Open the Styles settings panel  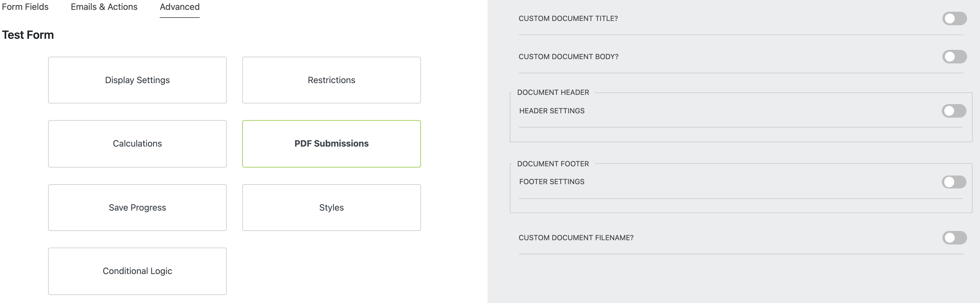[x=331, y=207]
